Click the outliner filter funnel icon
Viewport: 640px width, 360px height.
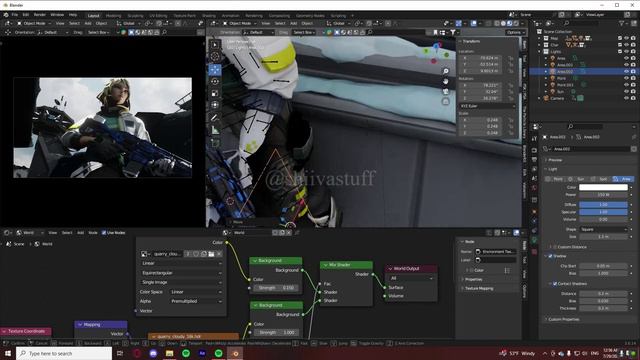click(x=622, y=23)
